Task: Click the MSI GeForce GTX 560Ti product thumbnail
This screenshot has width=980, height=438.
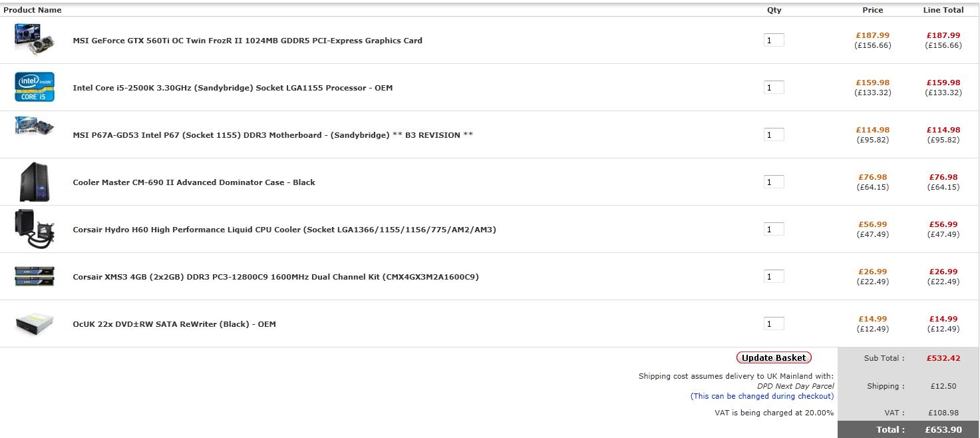Action: click(35, 39)
